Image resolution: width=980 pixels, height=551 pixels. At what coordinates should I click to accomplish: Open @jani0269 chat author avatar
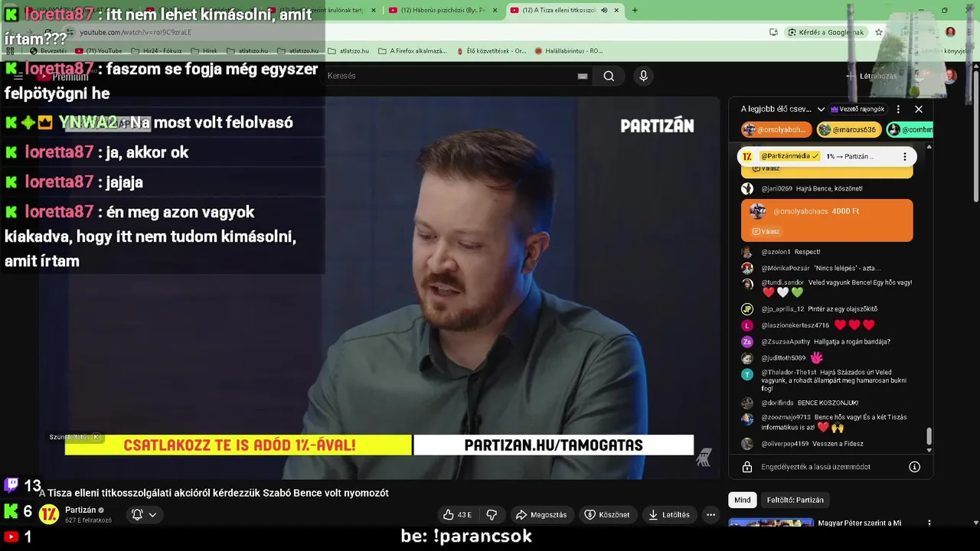747,188
